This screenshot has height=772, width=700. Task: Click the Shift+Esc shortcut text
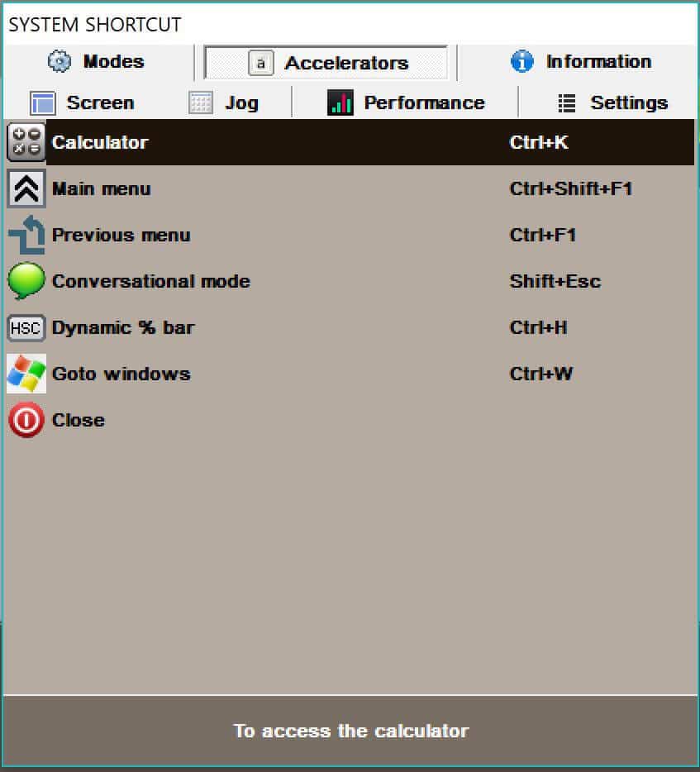[555, 281]
